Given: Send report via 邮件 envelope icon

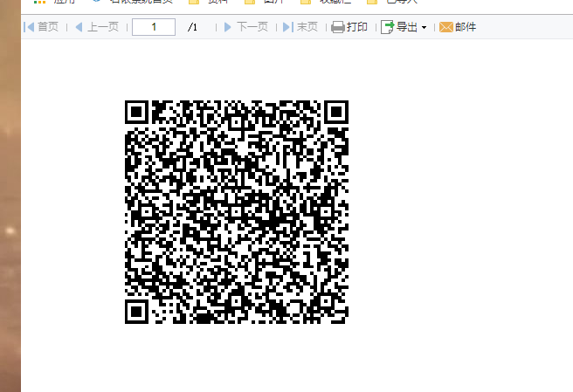Looking at the screenshot, I should (x=446, y=27).
